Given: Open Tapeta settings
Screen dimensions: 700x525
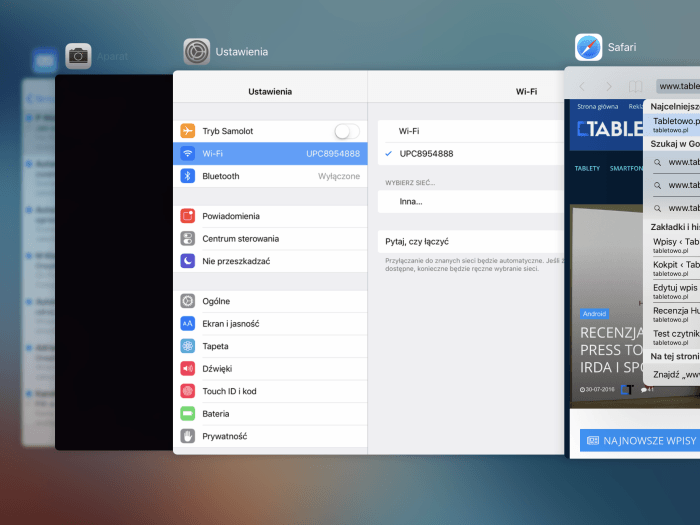Looking at the screenshot, I should click(x=270, y=346).
